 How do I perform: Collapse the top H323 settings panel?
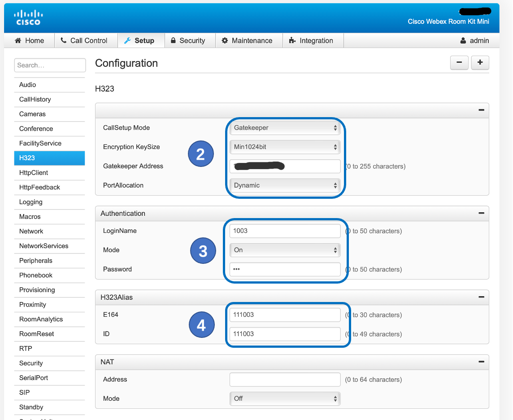[481, 110]
